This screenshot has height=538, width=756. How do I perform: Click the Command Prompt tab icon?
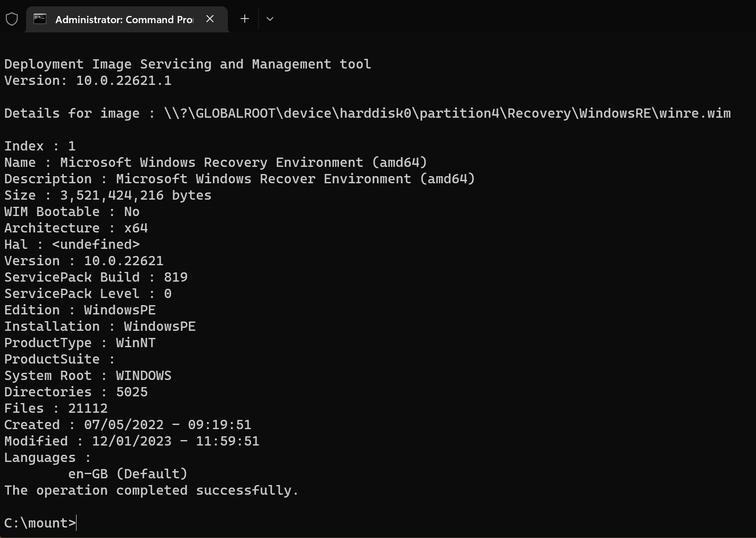(x=40, y=19)
